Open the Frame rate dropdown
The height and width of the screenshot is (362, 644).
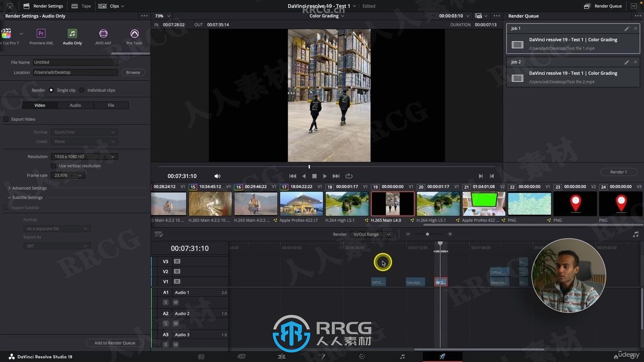pos(68,175)
